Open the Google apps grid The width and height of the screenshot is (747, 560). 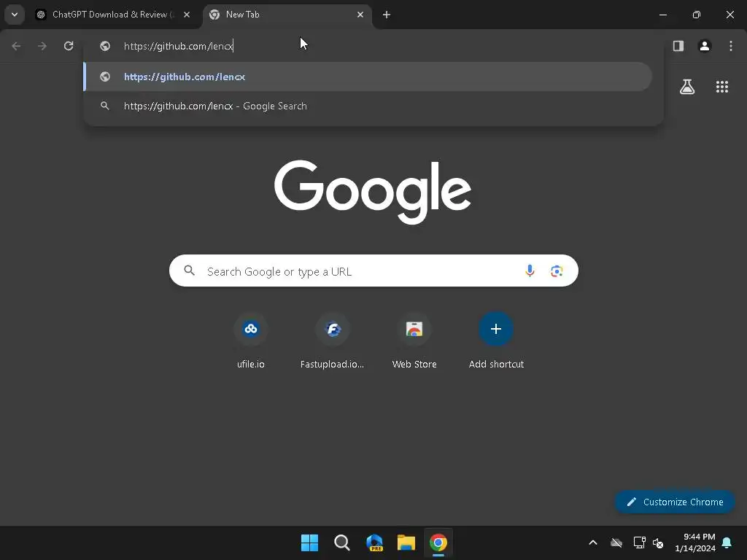pos(722,87)
